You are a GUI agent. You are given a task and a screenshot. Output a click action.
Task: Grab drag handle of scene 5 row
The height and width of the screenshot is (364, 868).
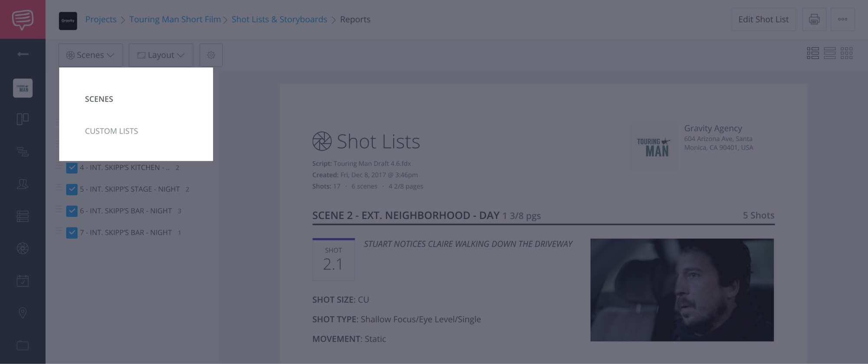click(59, 188)
